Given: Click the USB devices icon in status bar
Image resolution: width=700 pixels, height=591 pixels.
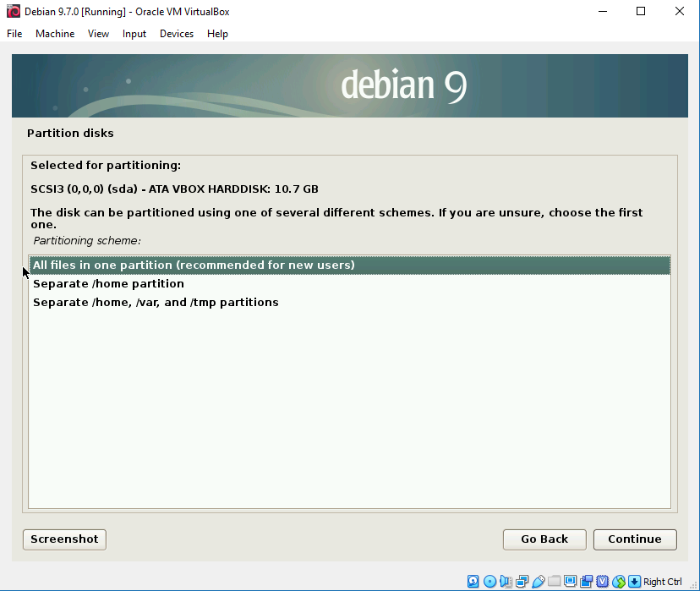Looking at the screenshot, I should (x=539, y=581).
